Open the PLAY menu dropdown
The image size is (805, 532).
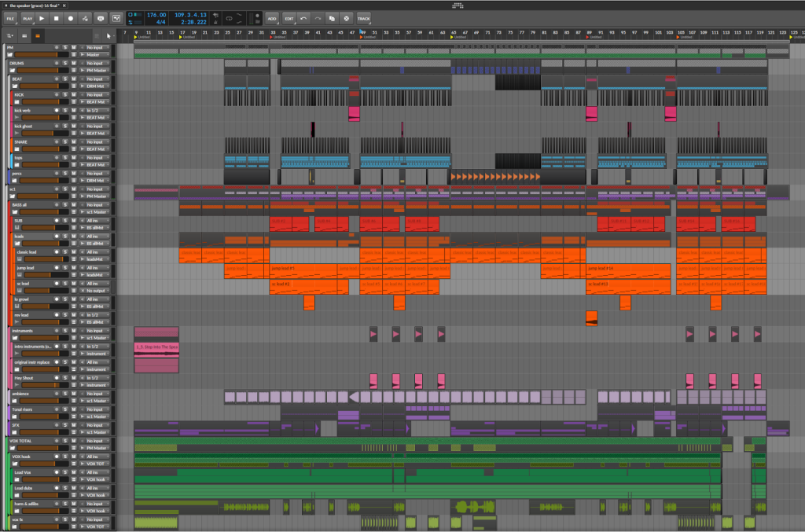28,17
